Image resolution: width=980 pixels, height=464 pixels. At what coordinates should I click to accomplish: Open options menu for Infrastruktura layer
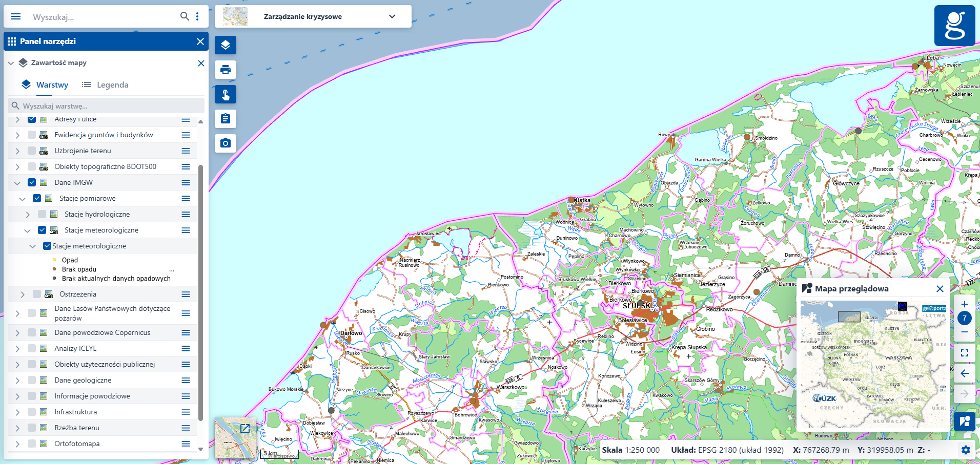tap(186, 412)
